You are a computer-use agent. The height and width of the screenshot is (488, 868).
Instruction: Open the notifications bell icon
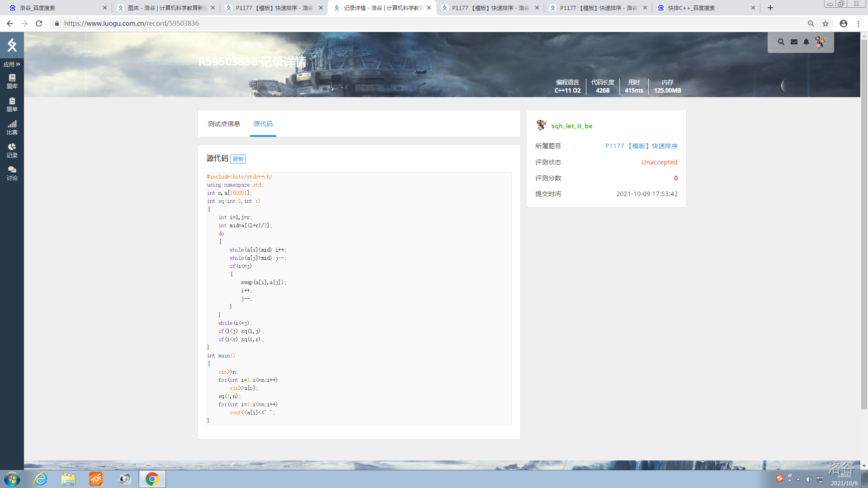(806, 42)
